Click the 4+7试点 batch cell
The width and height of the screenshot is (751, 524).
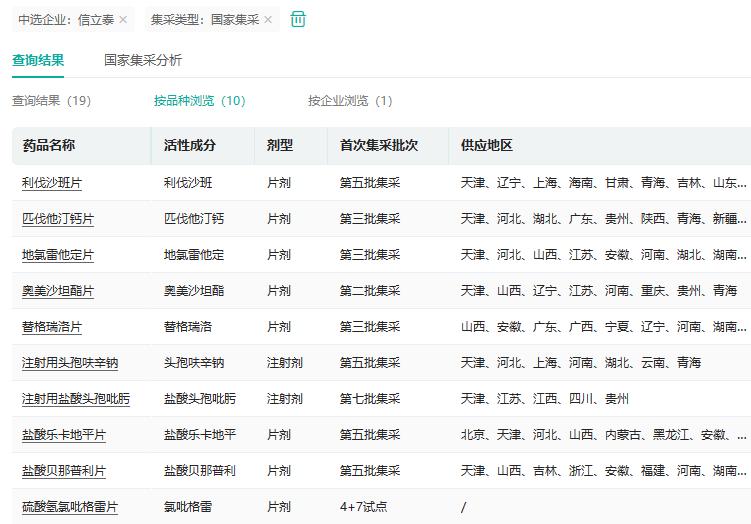364,507
